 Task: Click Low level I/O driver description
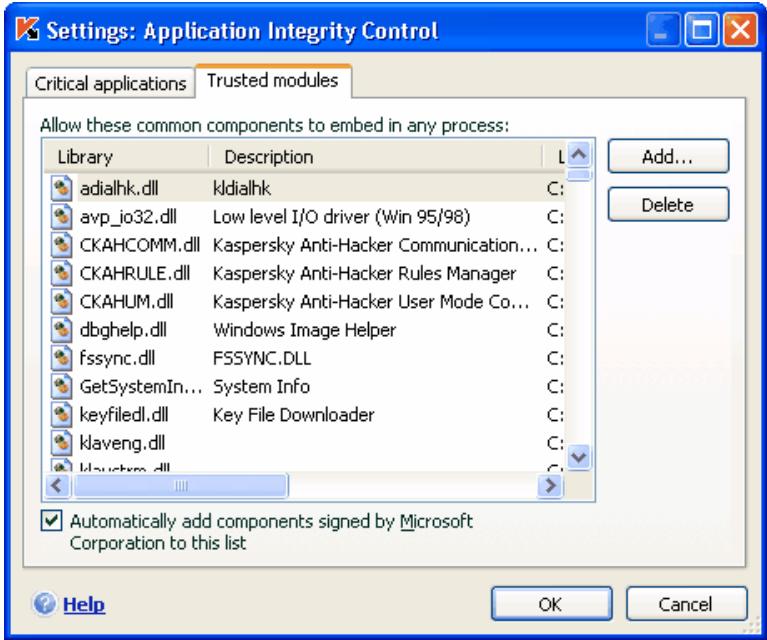pos(341,217)
